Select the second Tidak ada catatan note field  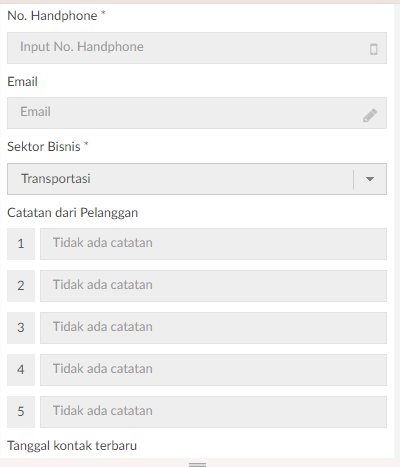point(213,286)
